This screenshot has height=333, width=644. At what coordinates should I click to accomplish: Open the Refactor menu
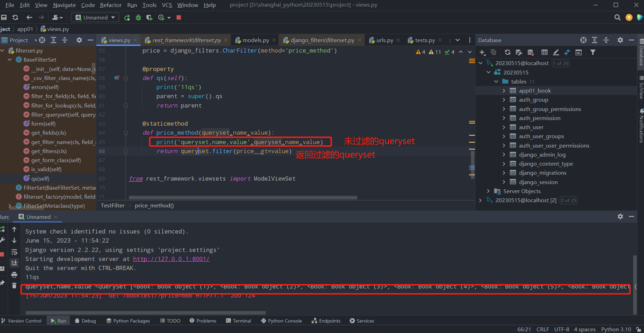111,5
